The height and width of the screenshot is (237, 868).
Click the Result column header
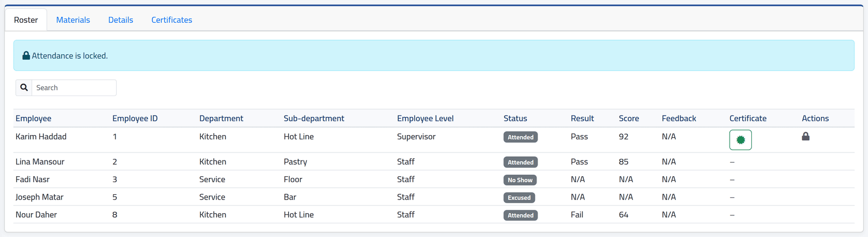[x=582, y=118]
